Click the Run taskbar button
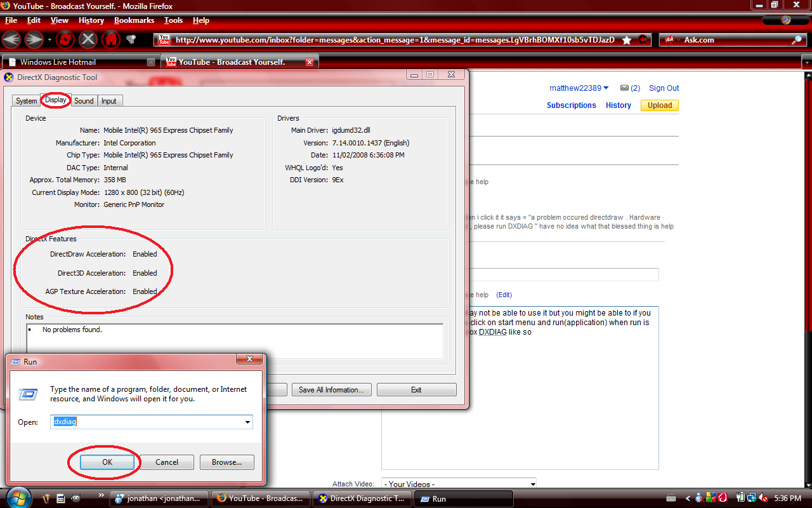This screenshot has width=812, height=508. click(x=464, y=498)
